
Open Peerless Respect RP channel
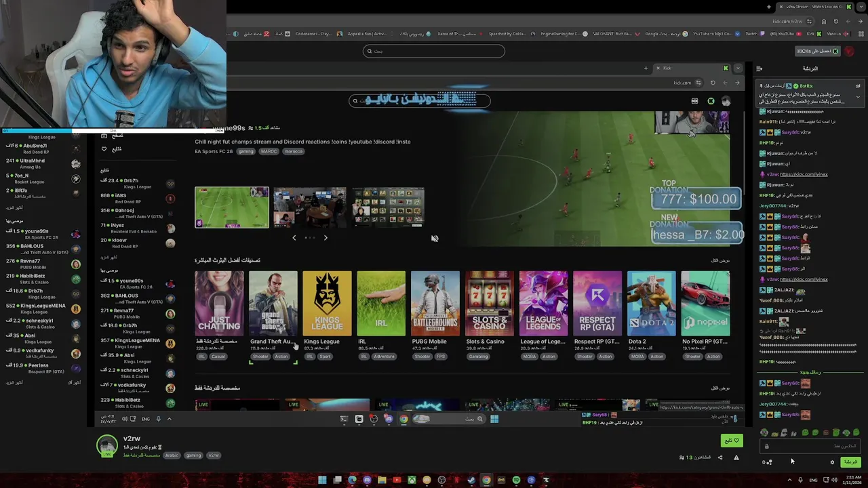[x=43, y=368]
